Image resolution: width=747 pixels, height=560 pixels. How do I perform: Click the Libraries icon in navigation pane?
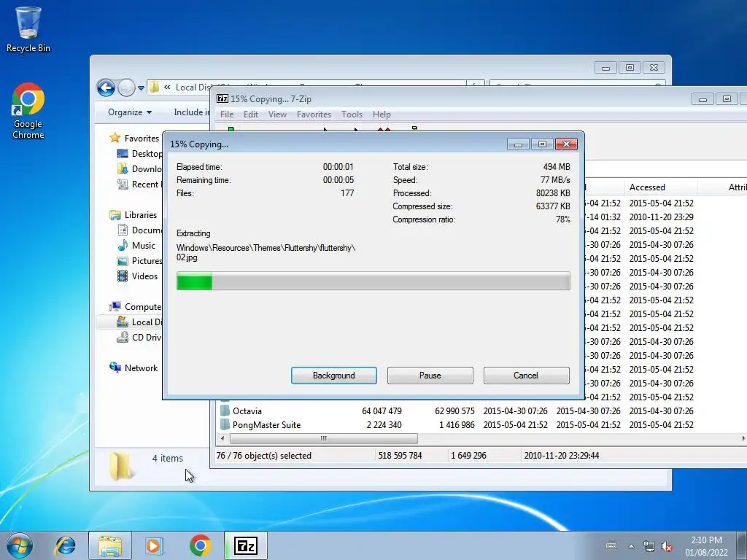(115, 215)
